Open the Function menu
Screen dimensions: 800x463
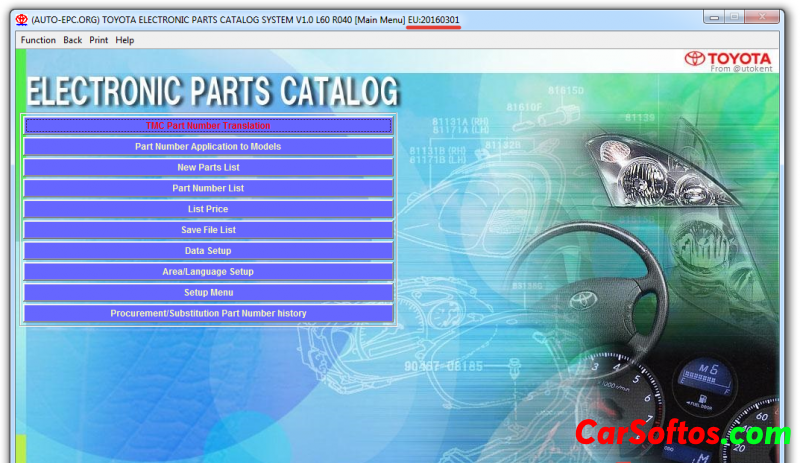[x=38, y=40]
